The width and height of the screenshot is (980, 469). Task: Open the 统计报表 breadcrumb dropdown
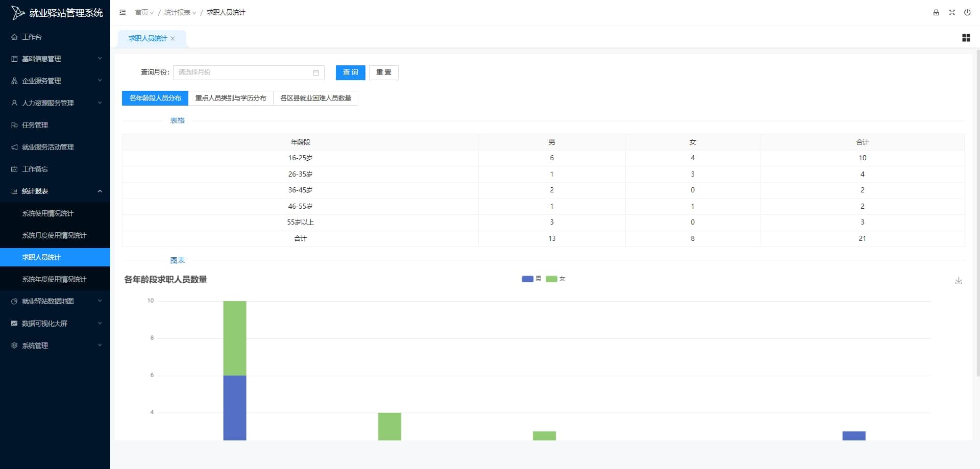pos(180,12)
